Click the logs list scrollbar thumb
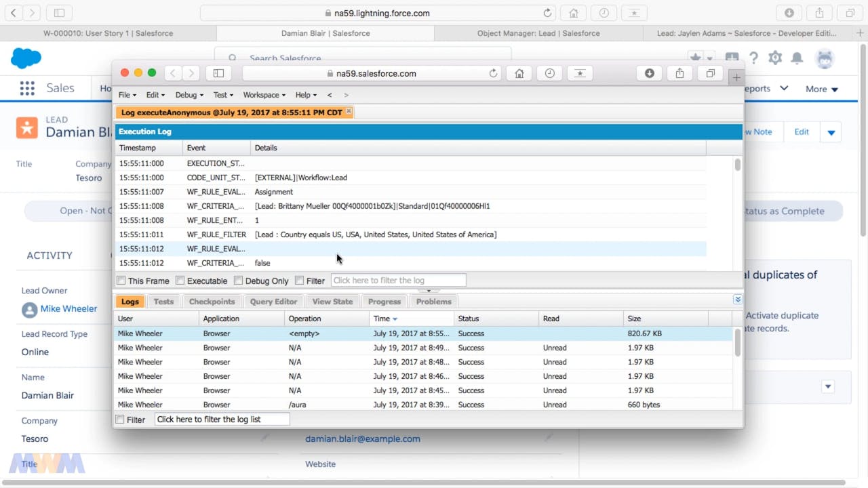Screen dimensions: 868x488 (x=737, y=342)
